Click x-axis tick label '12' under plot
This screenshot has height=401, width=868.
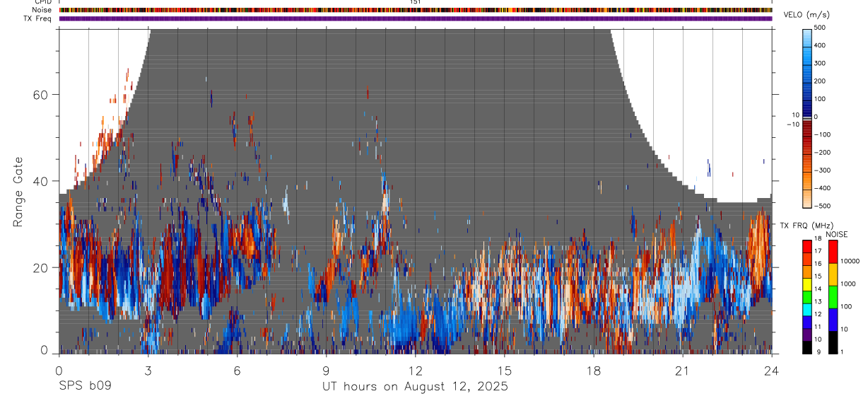pos(415,370)
